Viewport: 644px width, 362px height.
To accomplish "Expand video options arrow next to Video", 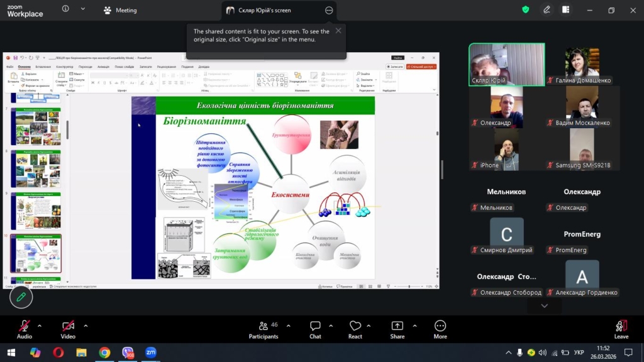I will coord(86,326).
